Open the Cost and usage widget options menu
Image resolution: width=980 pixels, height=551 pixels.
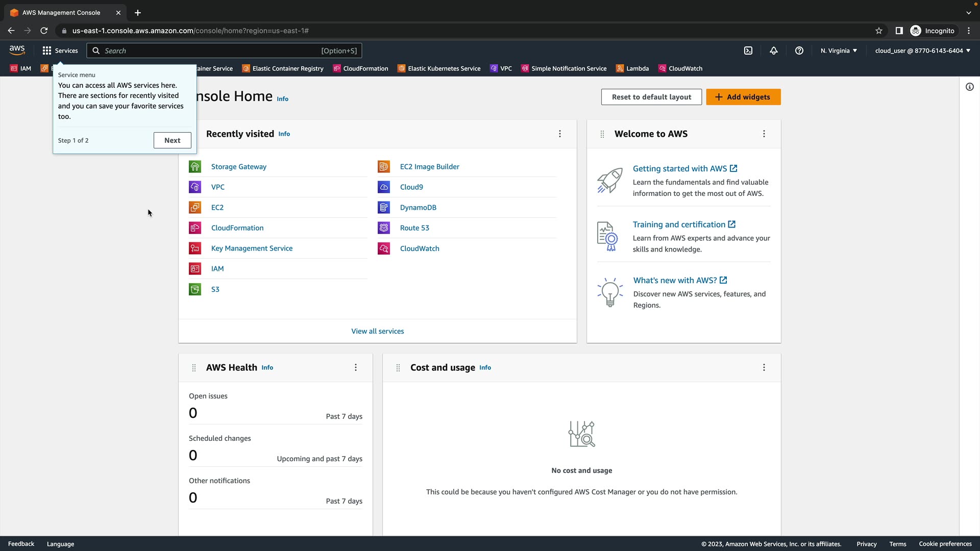(764, 367)
